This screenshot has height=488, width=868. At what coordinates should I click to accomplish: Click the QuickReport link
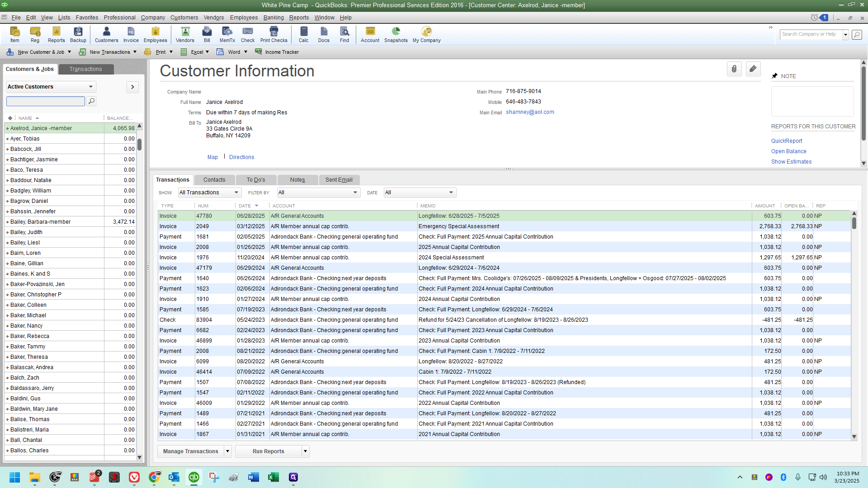coord(787,141)
